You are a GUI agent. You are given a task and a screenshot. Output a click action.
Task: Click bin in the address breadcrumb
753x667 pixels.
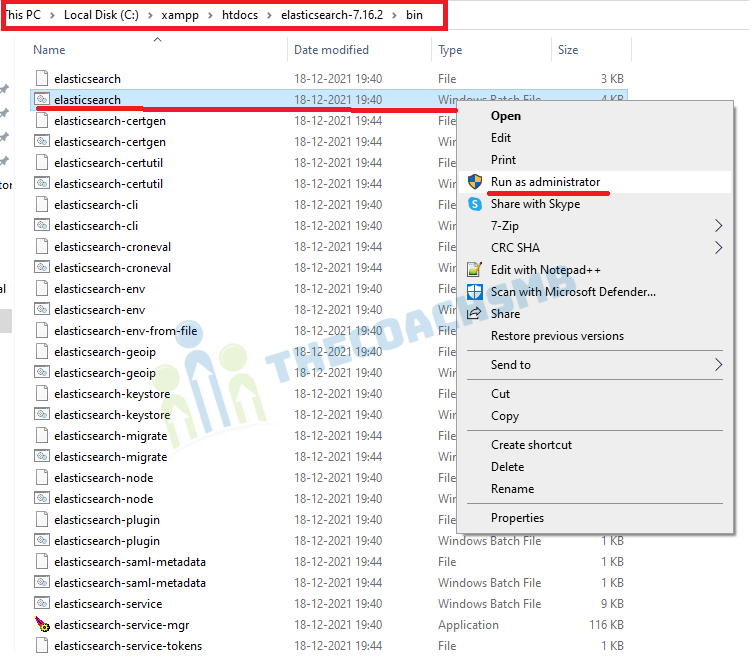tap(414, 15)
